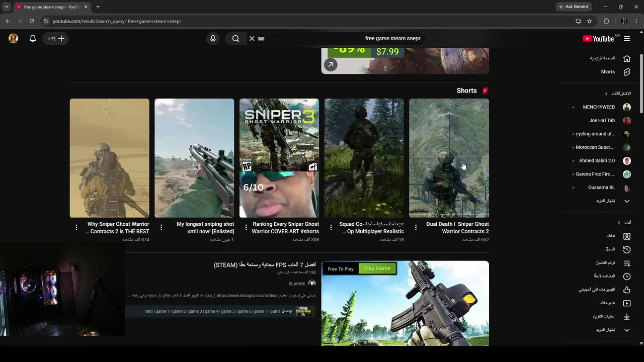Screen dimensions: 644x362
Task: Open the video title 'أفضل 7 ألعاب FPS مجانية'
Action: [265, 265]
